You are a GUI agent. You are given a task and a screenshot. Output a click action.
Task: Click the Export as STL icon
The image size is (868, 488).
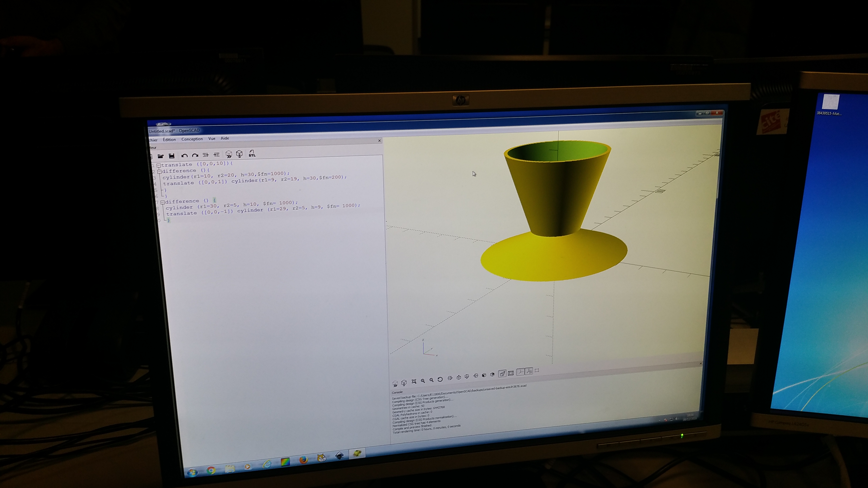252,154
